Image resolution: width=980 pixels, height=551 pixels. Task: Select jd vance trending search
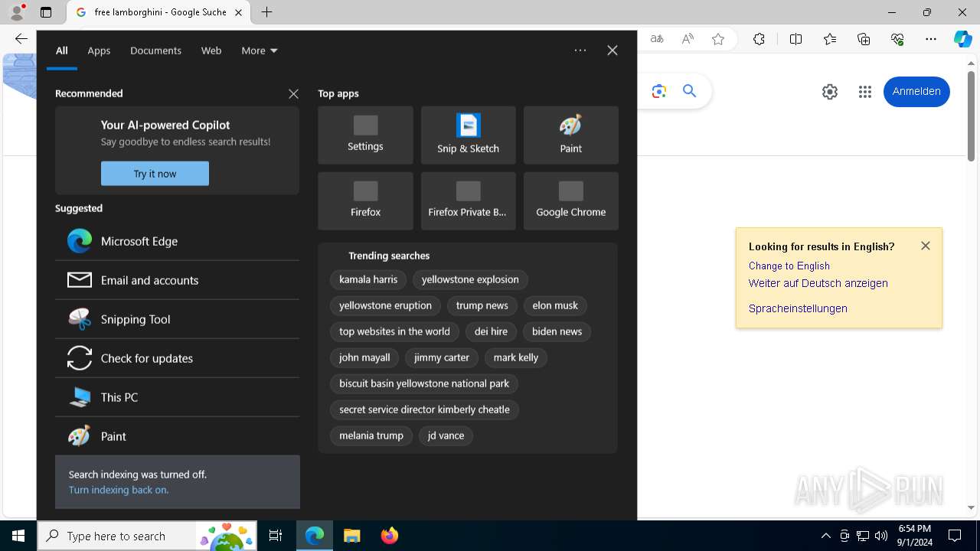point(446,435)
